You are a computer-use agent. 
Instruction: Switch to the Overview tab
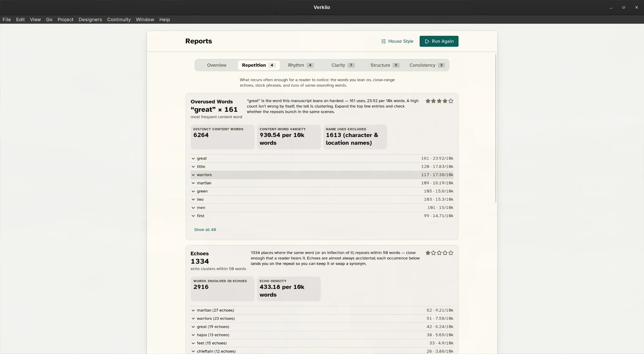[217, 65]
